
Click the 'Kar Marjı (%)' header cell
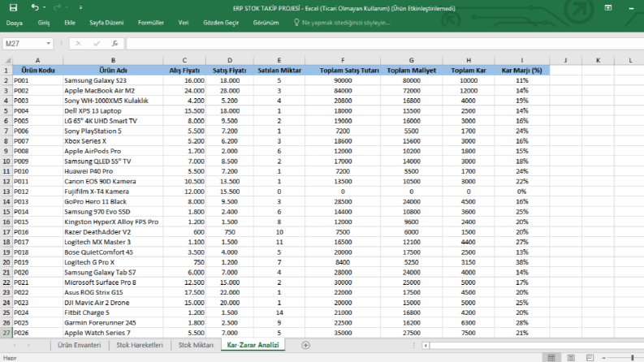(521, 71)
